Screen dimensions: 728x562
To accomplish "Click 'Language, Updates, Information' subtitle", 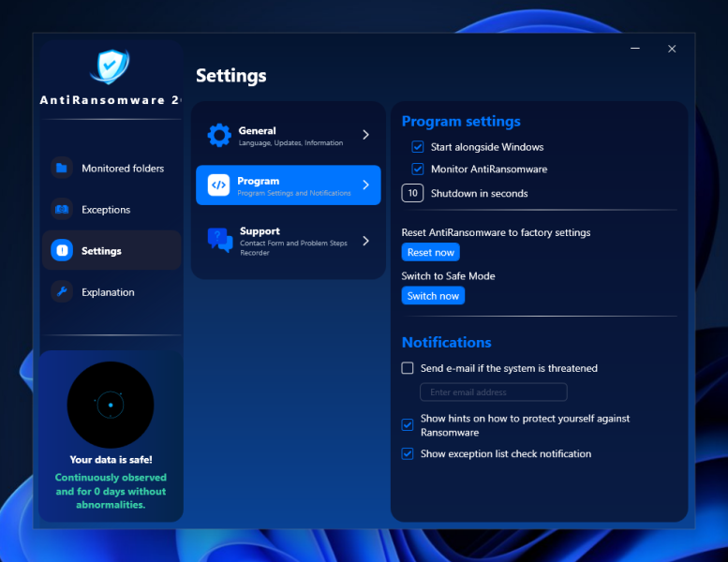I will [x=290, y=143].
